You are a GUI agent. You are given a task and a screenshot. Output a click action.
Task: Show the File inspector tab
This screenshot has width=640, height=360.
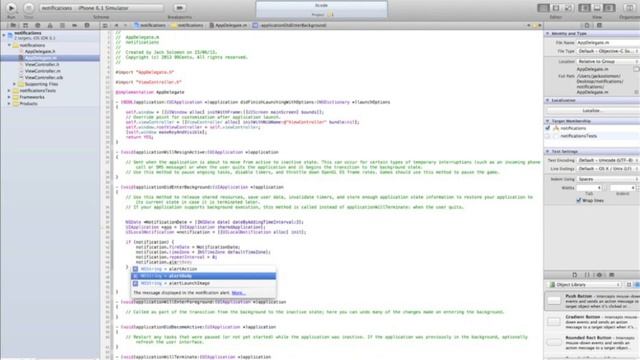pyautogui.click(x=587, y=25)
